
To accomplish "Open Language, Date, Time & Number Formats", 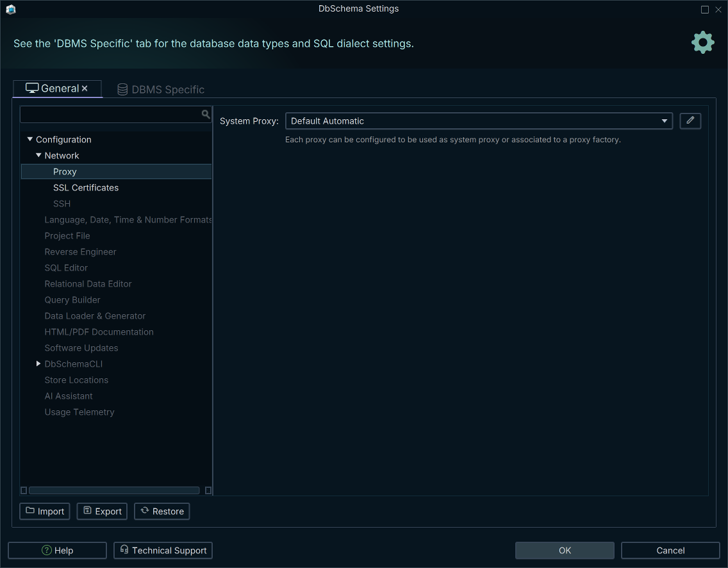I will tap(128, 220).
